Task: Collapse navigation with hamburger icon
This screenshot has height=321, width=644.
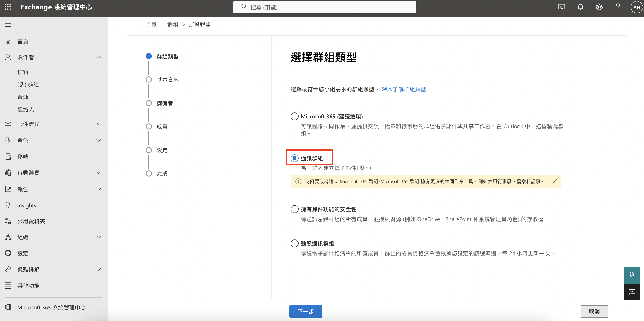Action: [x=8, y=25]
